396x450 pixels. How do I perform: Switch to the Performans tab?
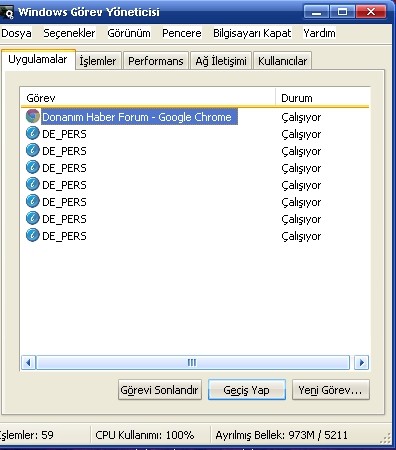coord(156,61)
